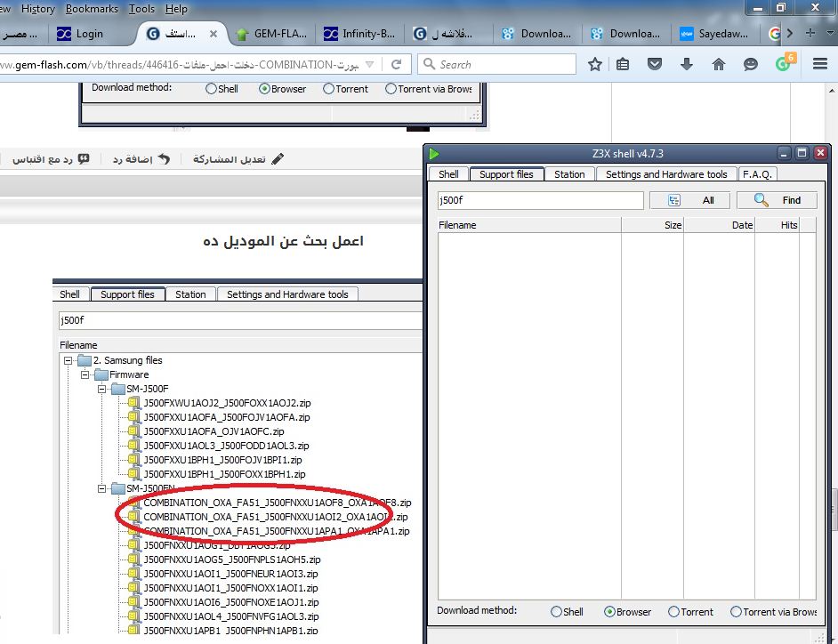
Task: Open the F.A.Q. tab in Z3X shell
Action: 757,174
